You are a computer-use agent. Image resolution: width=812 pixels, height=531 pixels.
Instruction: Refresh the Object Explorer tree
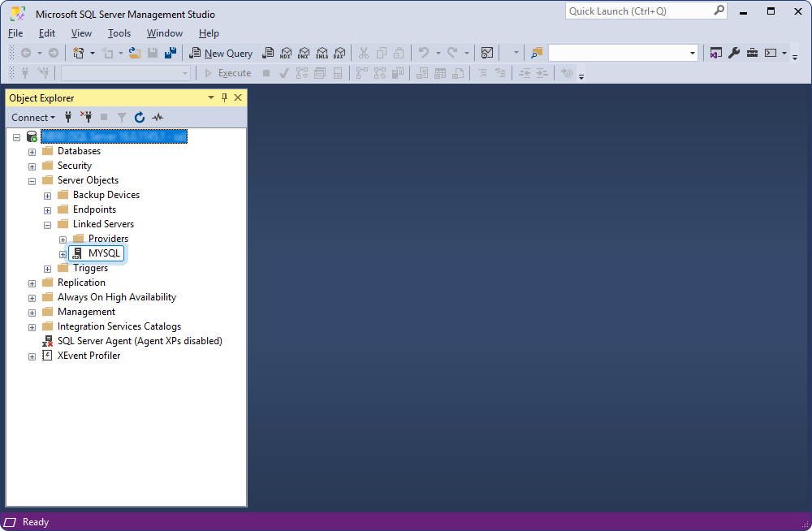(139, 117)
